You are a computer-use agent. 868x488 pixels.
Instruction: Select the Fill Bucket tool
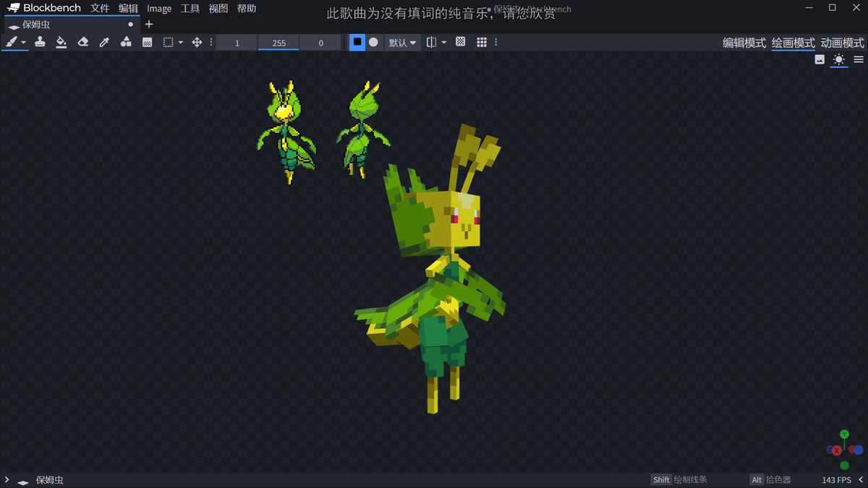[61, 42]
